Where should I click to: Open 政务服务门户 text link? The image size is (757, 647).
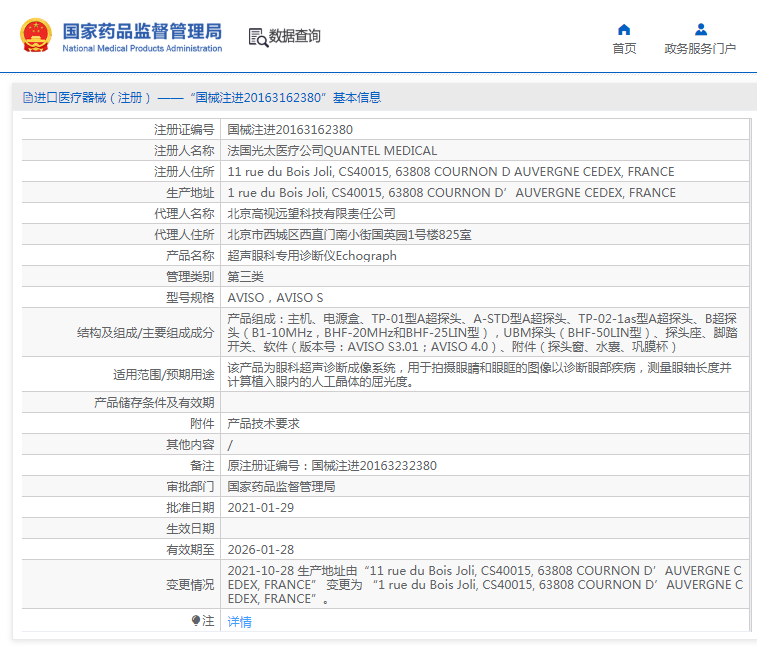(700, 49)
